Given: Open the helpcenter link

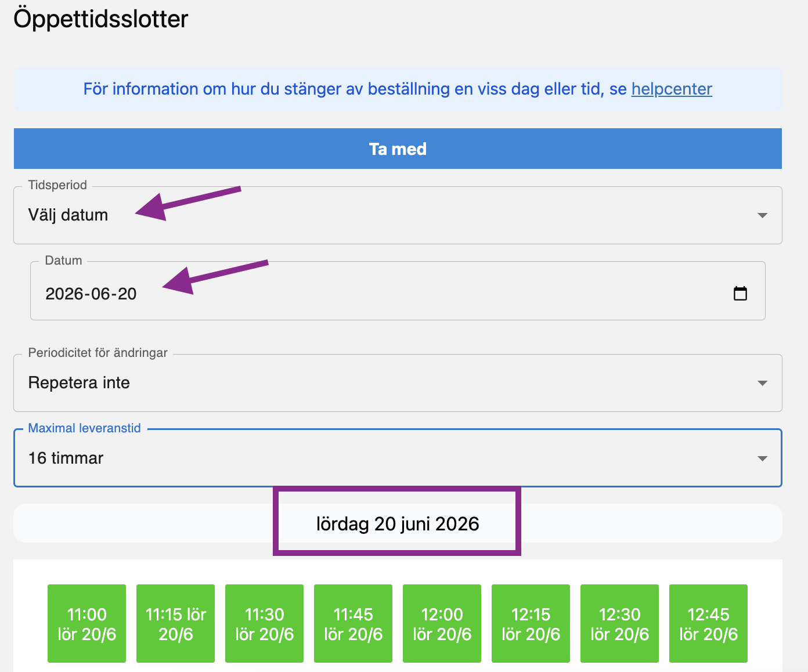Looking at the screenshot, I should pos(671,89).
